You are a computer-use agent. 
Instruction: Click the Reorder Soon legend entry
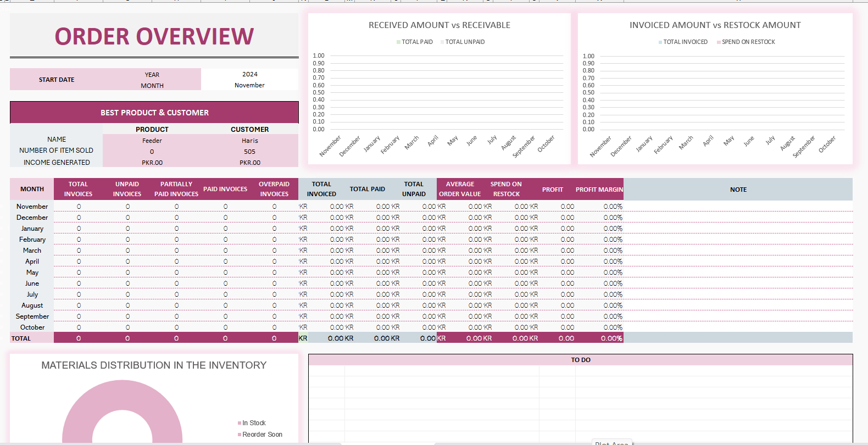[260, 435]
